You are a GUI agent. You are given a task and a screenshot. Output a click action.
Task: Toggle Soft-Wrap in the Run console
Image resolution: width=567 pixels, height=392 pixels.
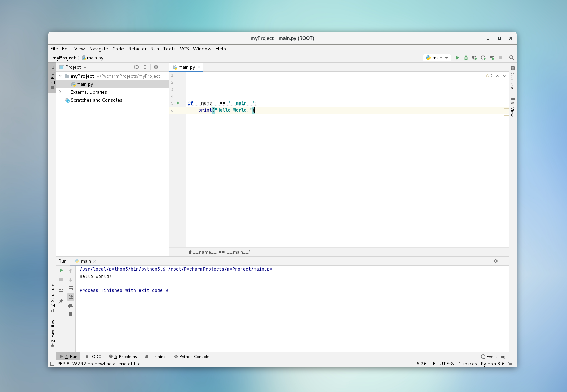[71, 288]
